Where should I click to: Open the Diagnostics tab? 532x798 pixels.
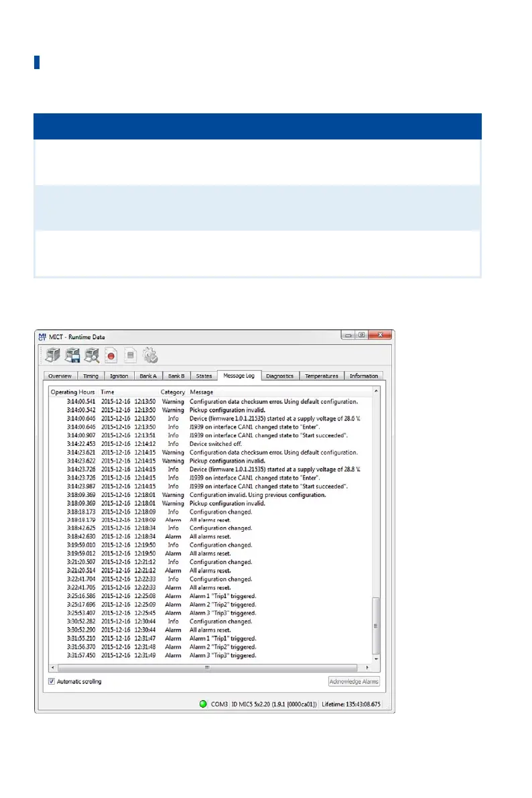click(279, 376)
